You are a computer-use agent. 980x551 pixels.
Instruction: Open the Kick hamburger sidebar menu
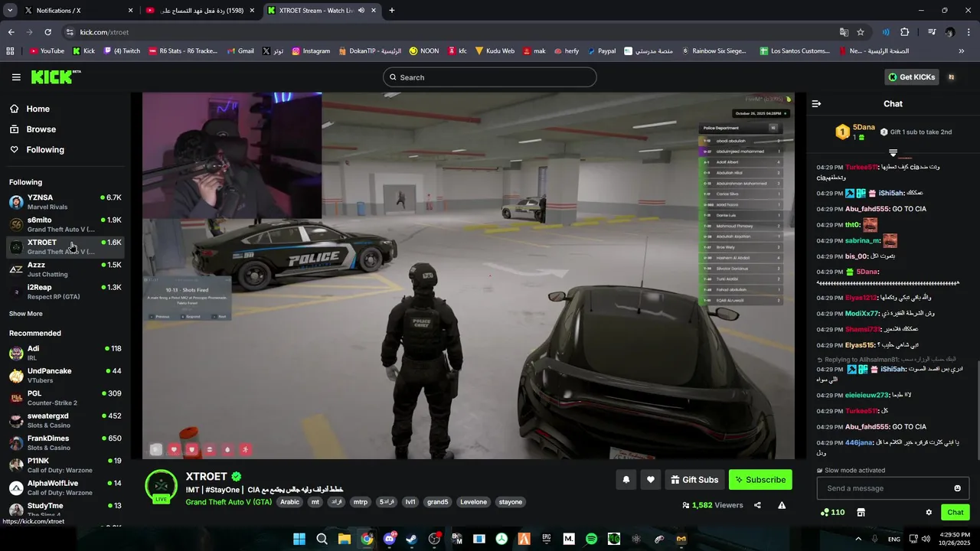pos(16,77)
